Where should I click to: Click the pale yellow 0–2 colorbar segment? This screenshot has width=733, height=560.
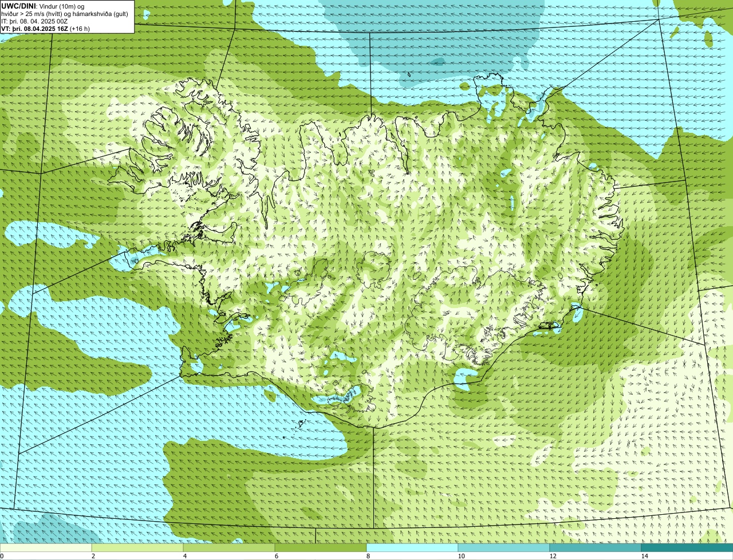click(46, 547)
